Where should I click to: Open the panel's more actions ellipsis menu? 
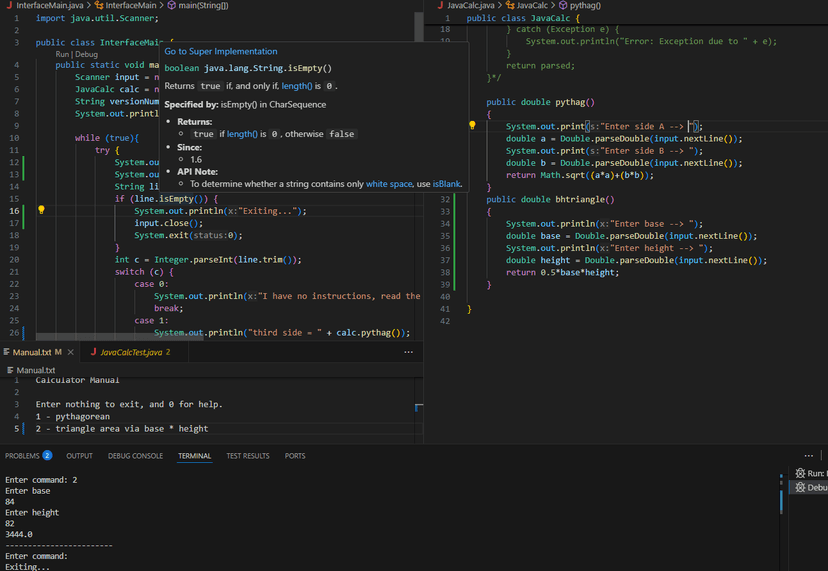pyautogui.click(x=809, y=456)
